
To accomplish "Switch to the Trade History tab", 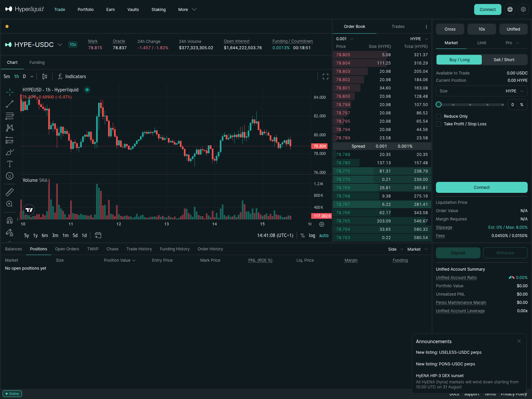I will pos(139,249).
